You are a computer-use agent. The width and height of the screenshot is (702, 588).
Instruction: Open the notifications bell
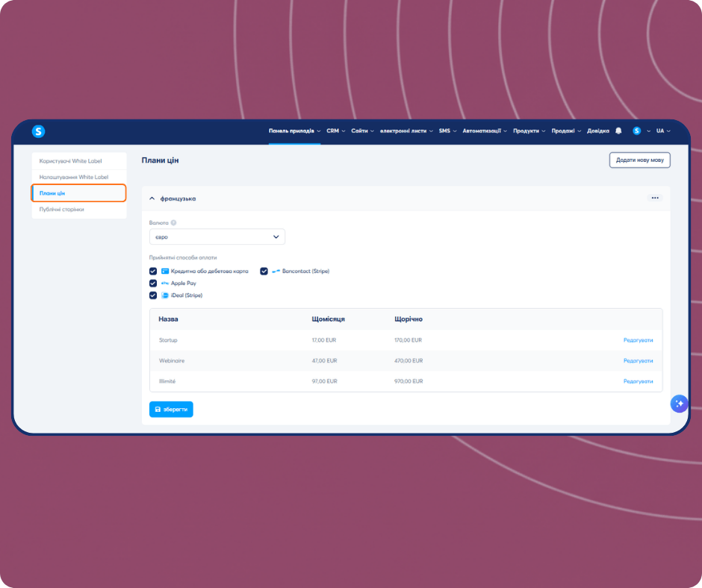(618, 131)
